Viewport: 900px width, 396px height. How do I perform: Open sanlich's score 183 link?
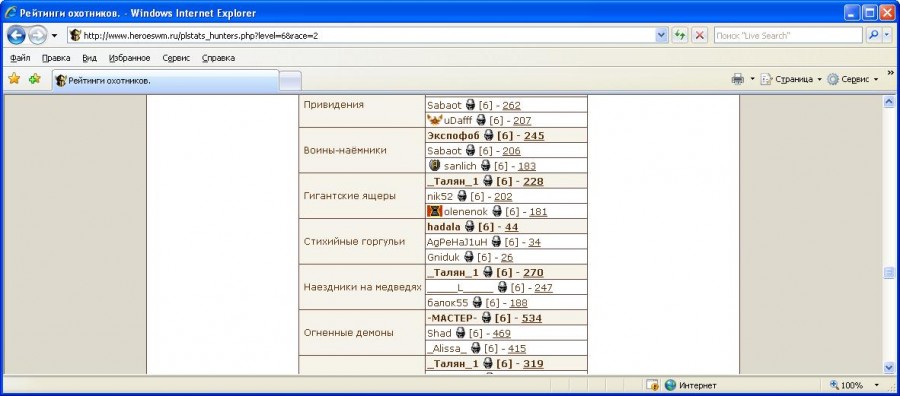point(527,166)
